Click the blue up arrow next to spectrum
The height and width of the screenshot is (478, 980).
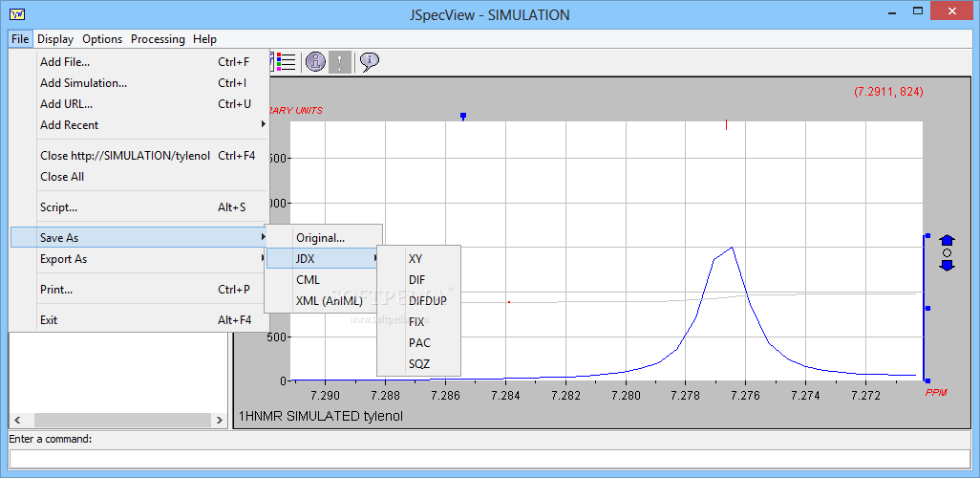(x=947, y=240)
